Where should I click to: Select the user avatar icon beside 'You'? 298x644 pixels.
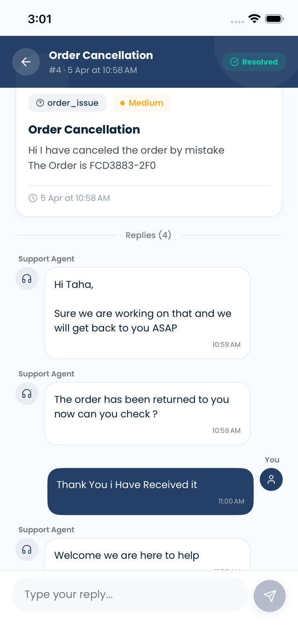click(x=271, y=479)
